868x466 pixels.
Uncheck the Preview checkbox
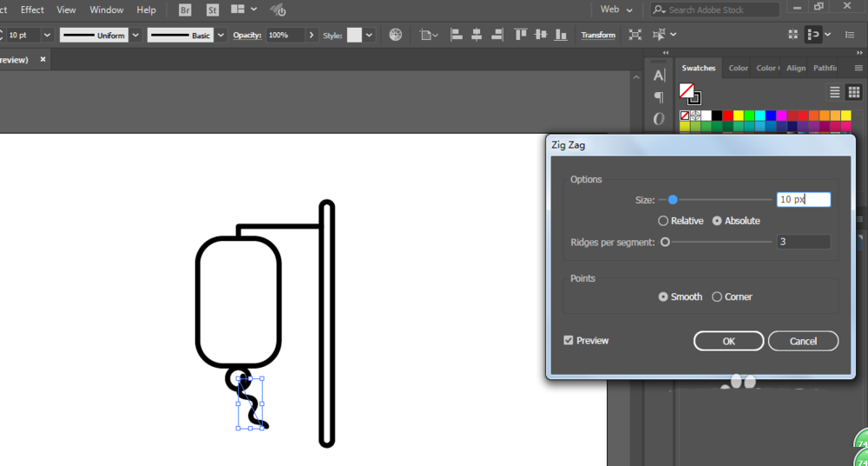[x=569, y=340]
